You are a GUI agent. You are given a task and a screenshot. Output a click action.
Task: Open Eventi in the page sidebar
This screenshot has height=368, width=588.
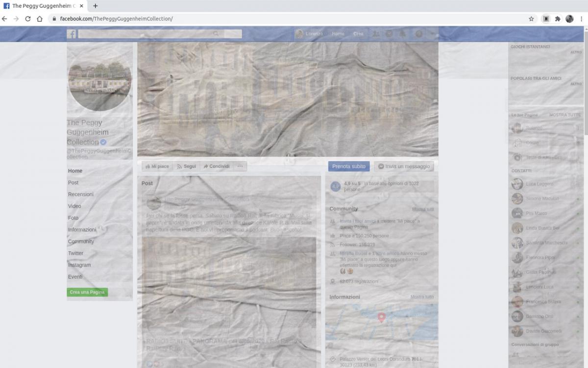[75, 277]
